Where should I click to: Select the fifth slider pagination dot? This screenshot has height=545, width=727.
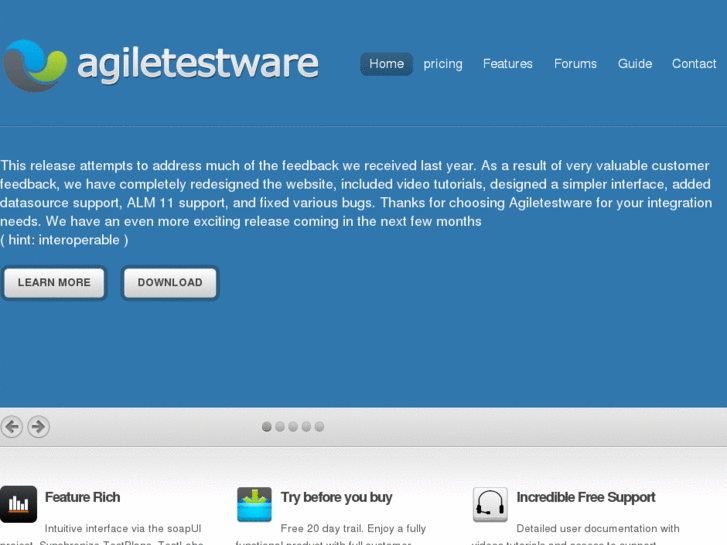pyautogui.click(x=319, y=427)
